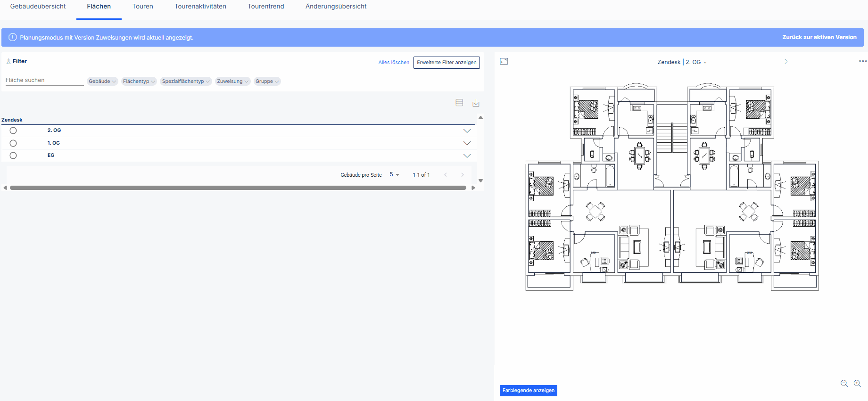Image resolution: width=868 pixels, height=401 pixels.
Task: Click the export download icon
Action: [x=476, y=103]
